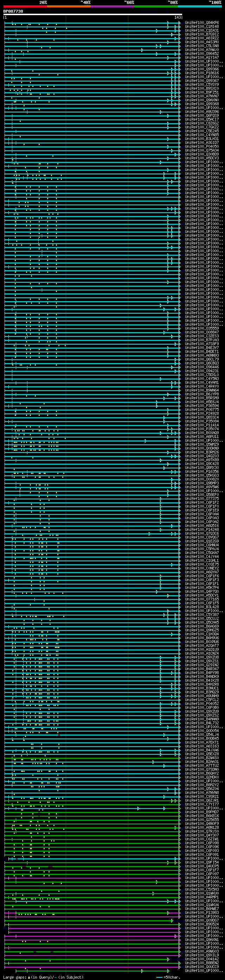Open hit UniRef100_Q6FQS9
Screen dimensions: 225x980
202,116
